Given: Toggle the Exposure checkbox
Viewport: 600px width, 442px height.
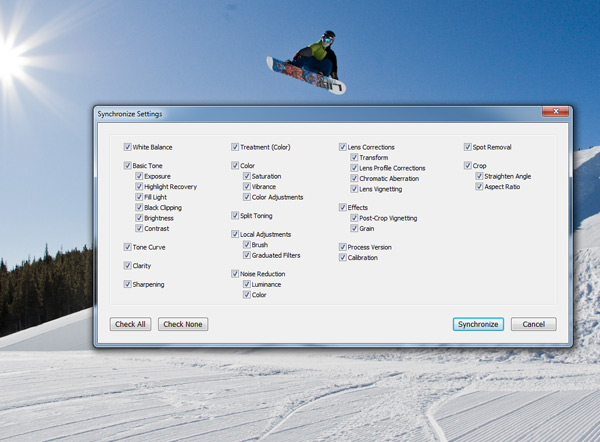Looking at the screenshot, I should [139, 176].
